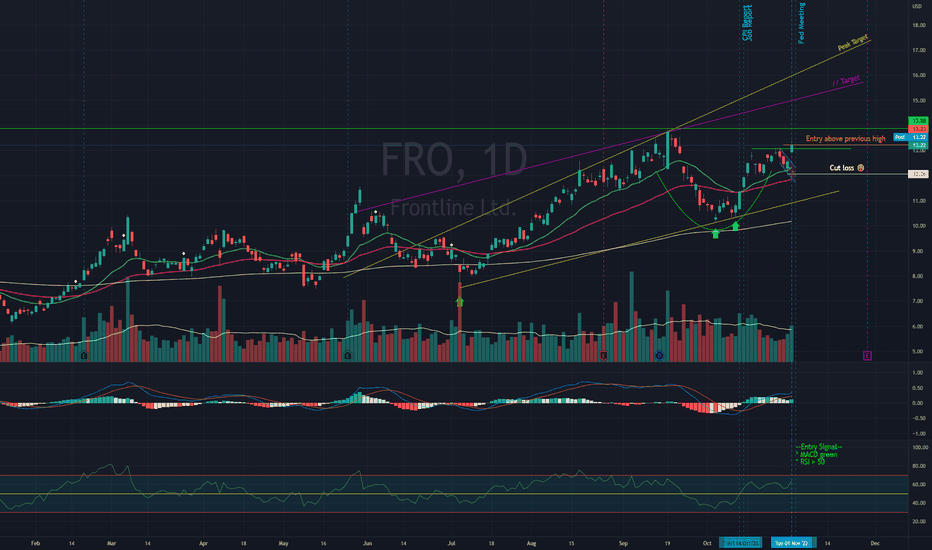The height and width of the screenshot is (550, 932).
Task: Click the green 13.88 price label
Action: [918, 121]
